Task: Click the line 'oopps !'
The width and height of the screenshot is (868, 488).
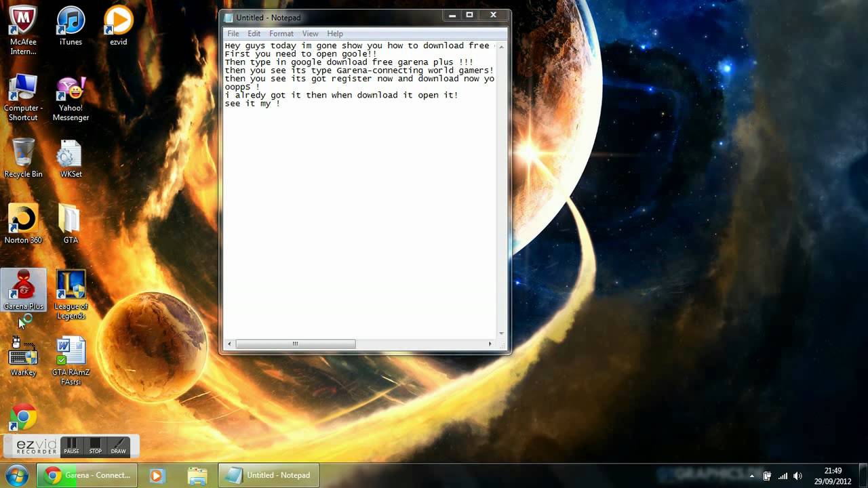Action: 242,87
